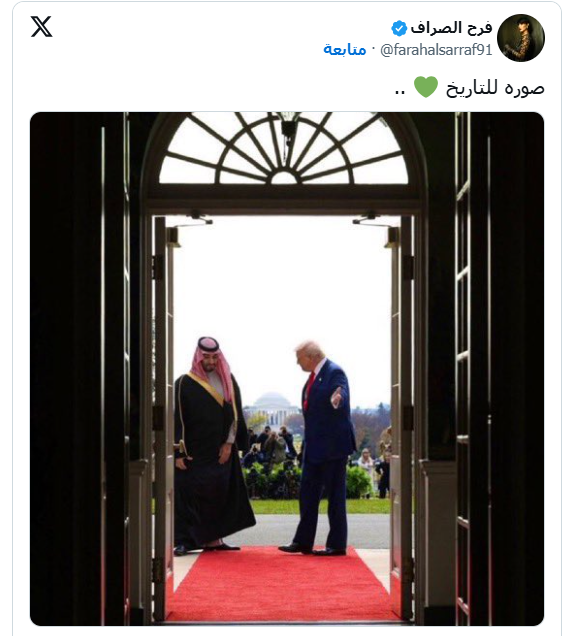Open the @farahalsarraf91 handle link

tap(436, 50)
